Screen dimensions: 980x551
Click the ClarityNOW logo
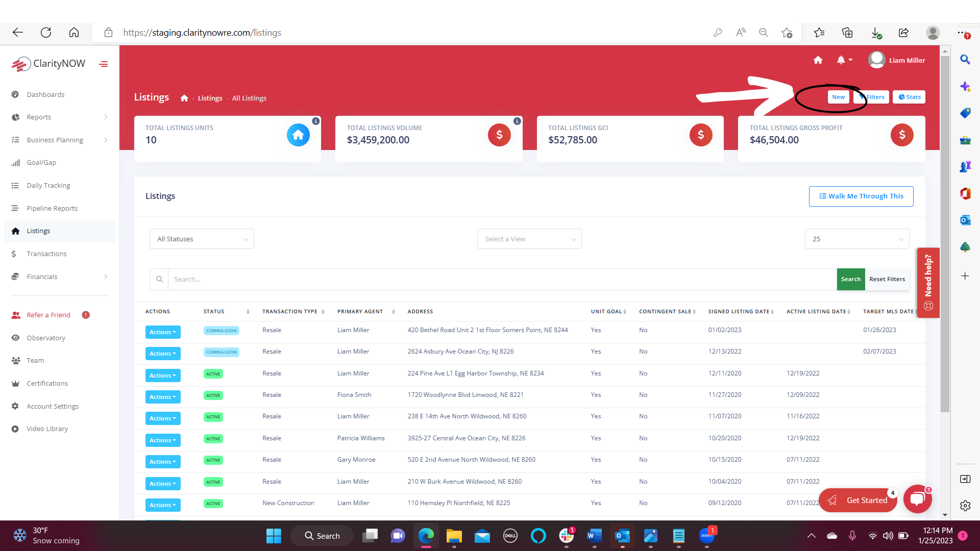(x=48, y=64)
